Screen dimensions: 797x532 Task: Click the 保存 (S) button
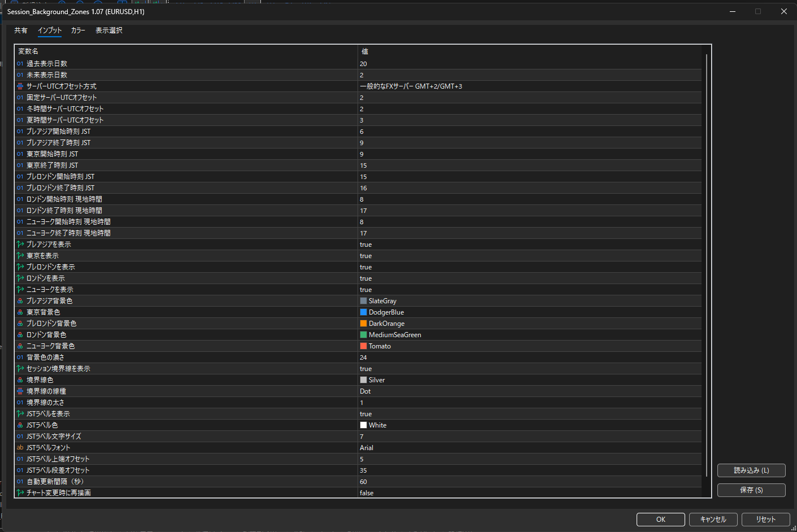[751, 490]
